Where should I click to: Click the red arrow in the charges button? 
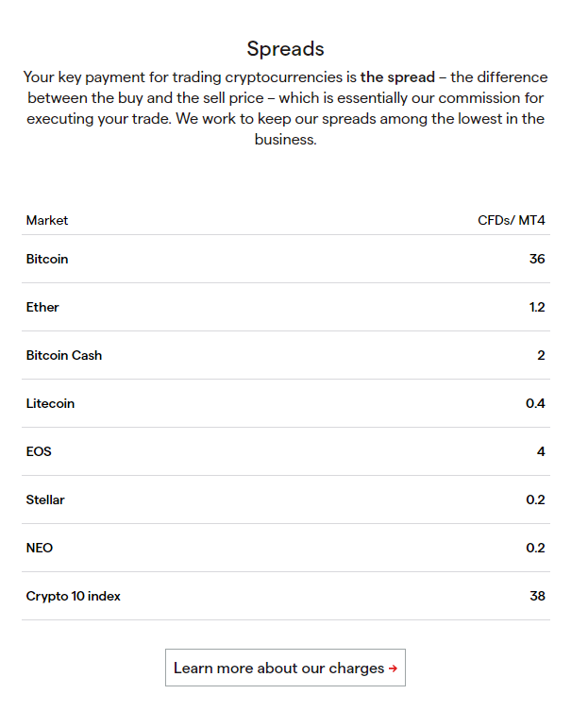click(393, 669)
